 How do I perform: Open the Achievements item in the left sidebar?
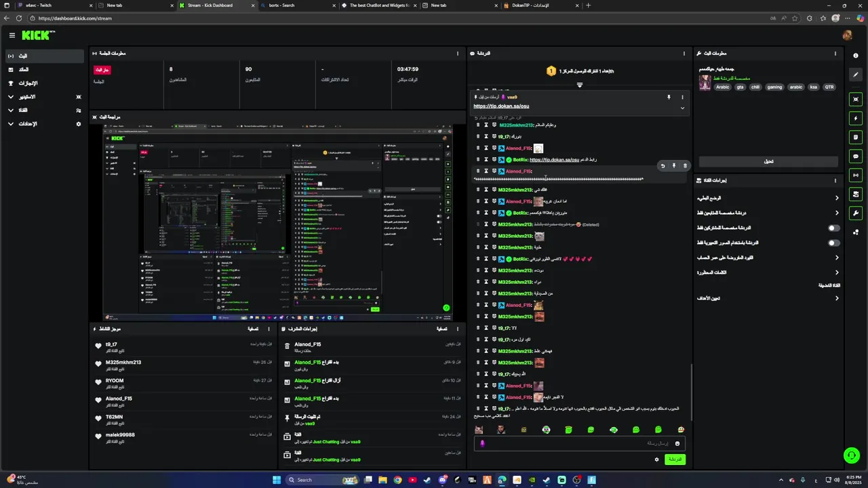click(44, 83)
